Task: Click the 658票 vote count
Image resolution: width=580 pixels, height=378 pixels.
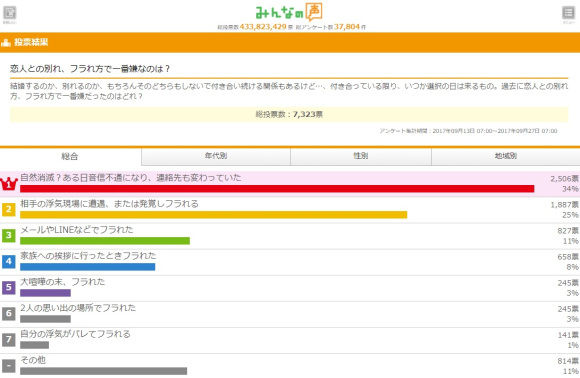Action: (568, 256)
